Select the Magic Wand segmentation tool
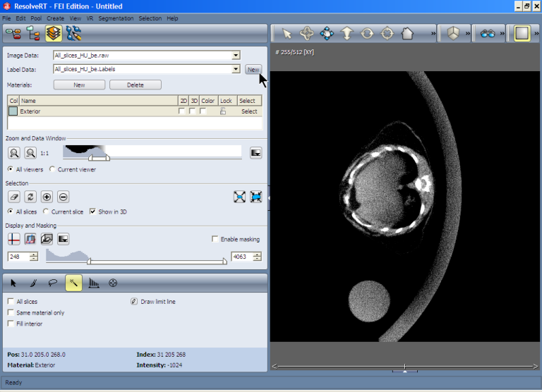The image size is (542, 392). [73, 283]
